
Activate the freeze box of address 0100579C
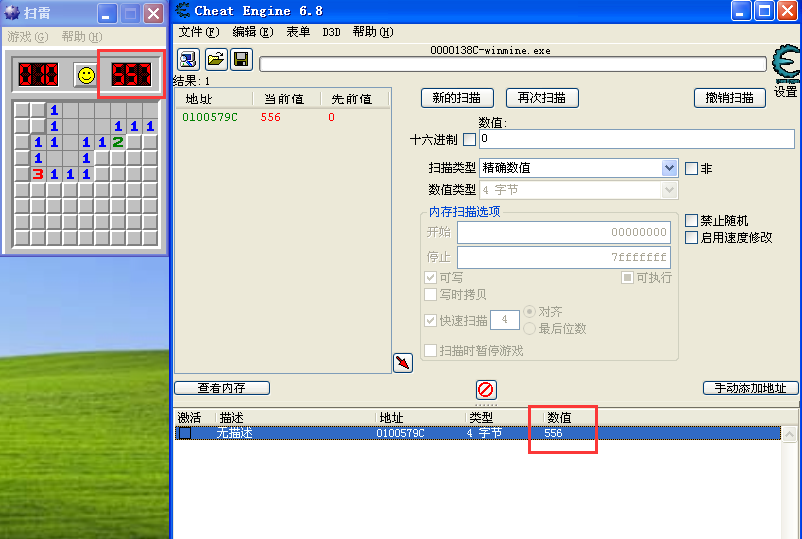tap(185, 433)
